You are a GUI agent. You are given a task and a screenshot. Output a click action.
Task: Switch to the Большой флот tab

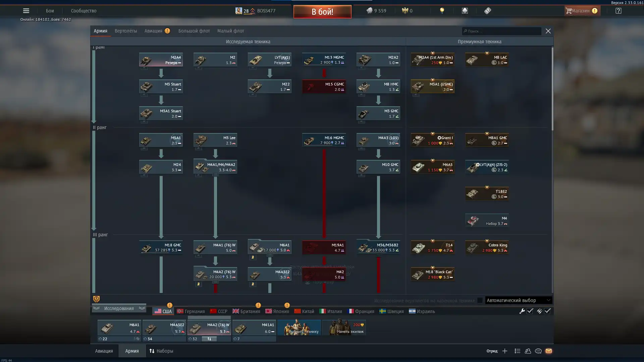(194, 31)
